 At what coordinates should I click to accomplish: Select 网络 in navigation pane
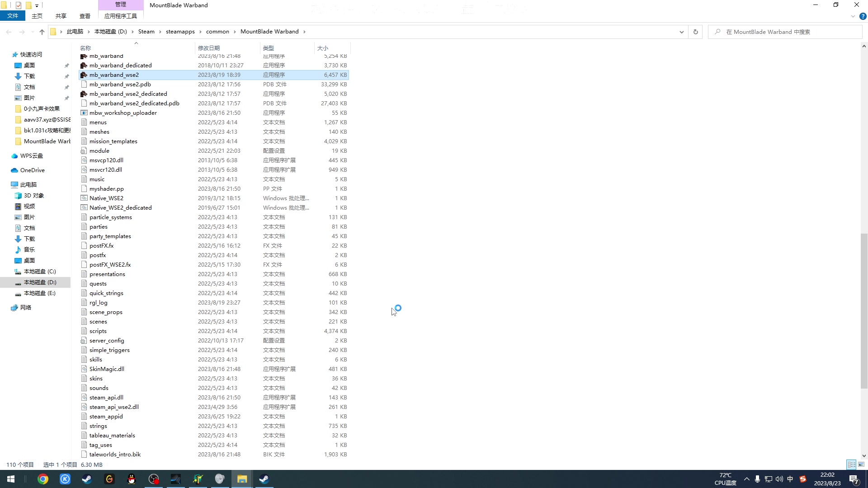pos(26,308)
